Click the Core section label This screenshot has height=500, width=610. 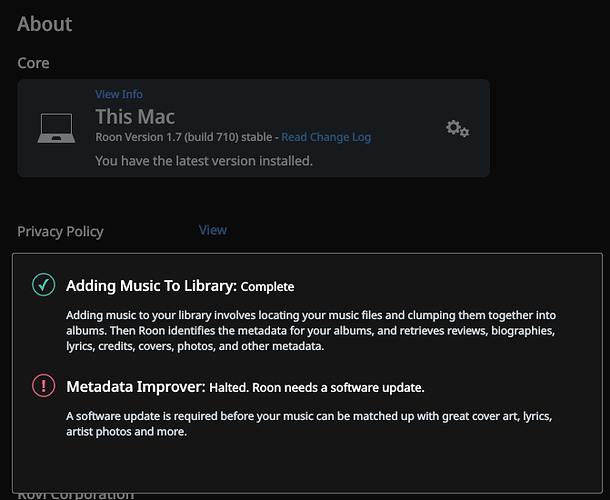33,63
